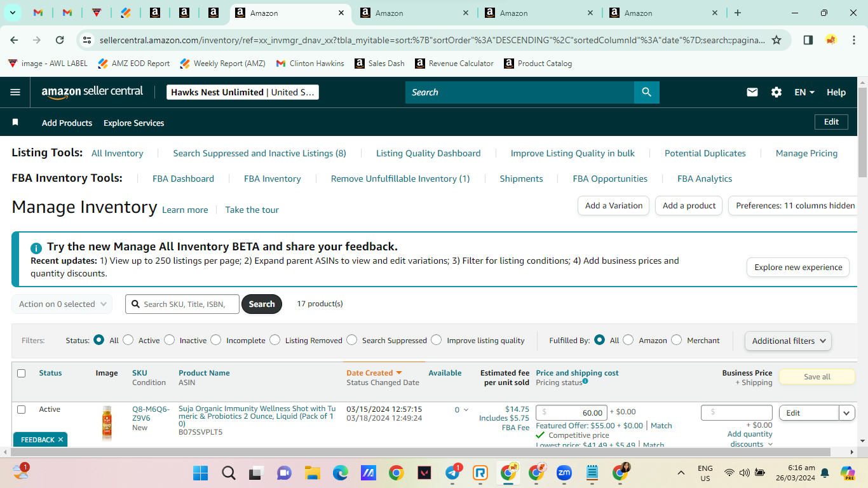
Task: Click 'Explore new experience' button
Action: click(798, 268)
